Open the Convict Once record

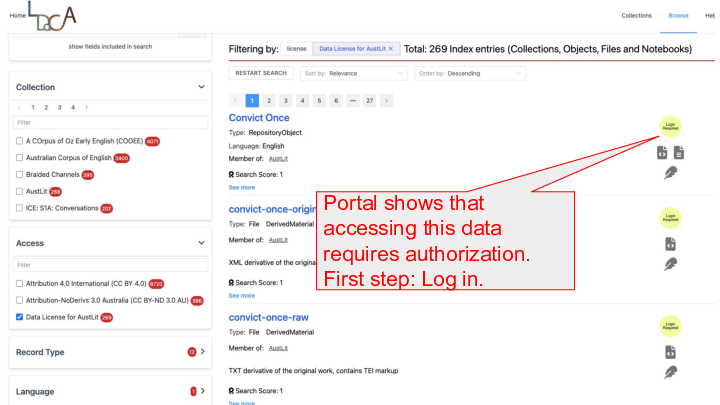[x=259, y=118]
